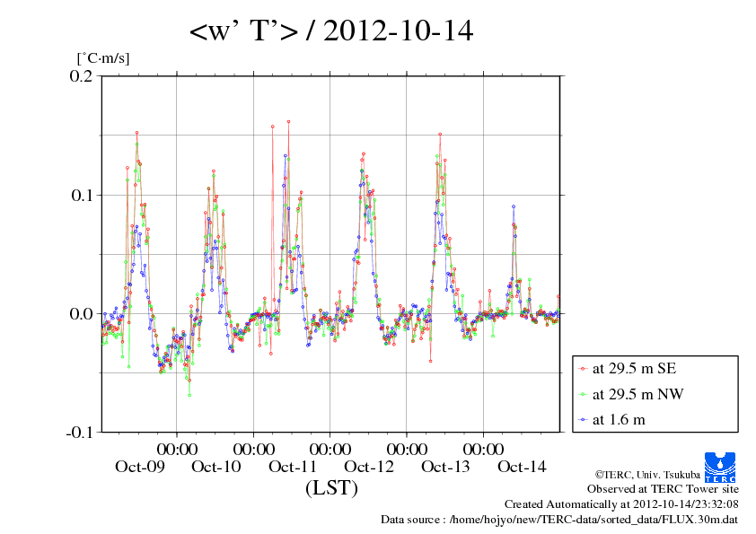Click the y-axis value "0.2"
Image resolution: width=756 pixels, height=534 pixels.
tap(81, 75)
